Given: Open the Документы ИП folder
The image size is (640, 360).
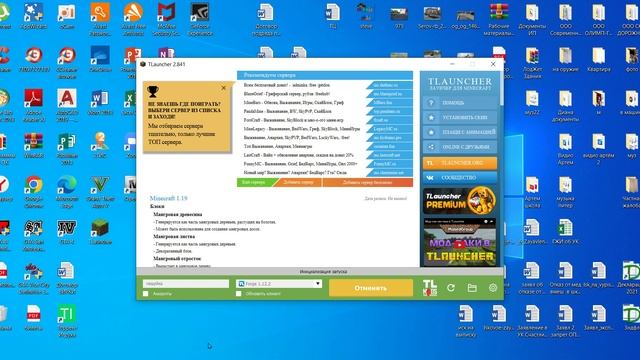Looking at the screenshot, I should 532,19.
